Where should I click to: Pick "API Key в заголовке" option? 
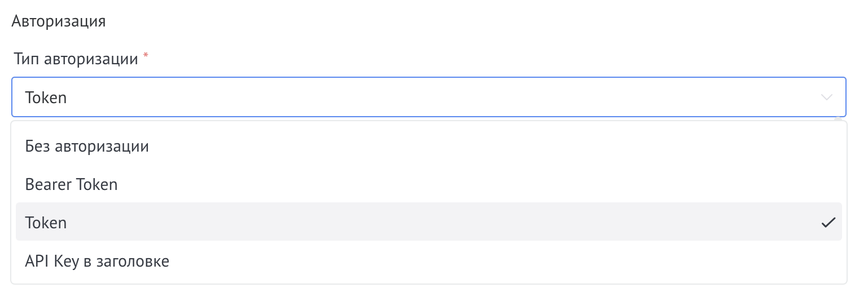97,262
